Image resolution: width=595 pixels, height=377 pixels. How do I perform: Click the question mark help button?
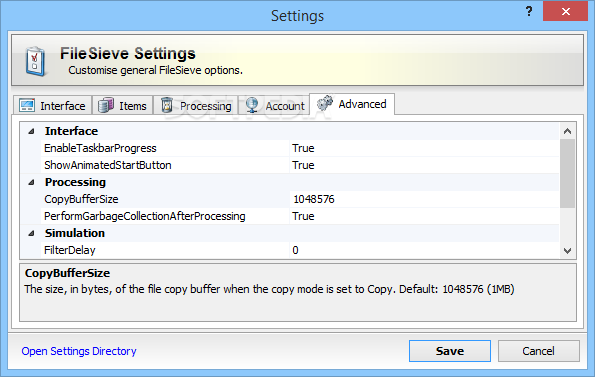point(529,11)
